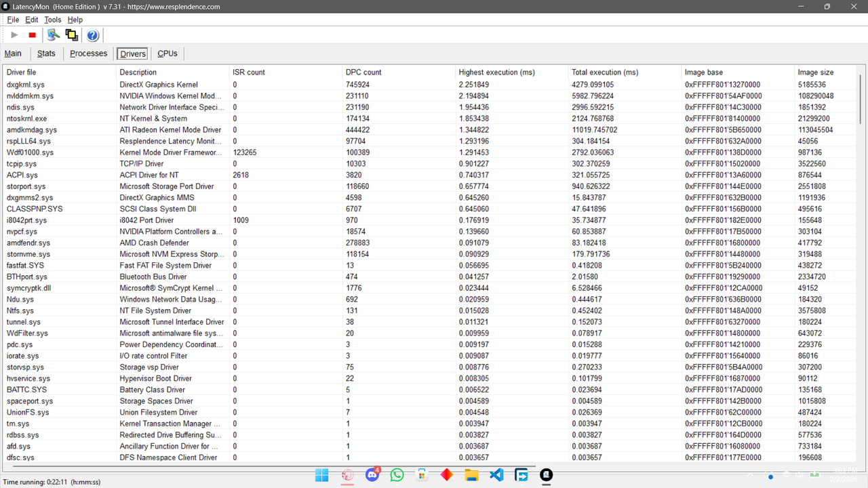The width and height of the screenshot is (868, 488).
Task: Select the nvlddmkm.sys driver row
Action: point(430,96)
